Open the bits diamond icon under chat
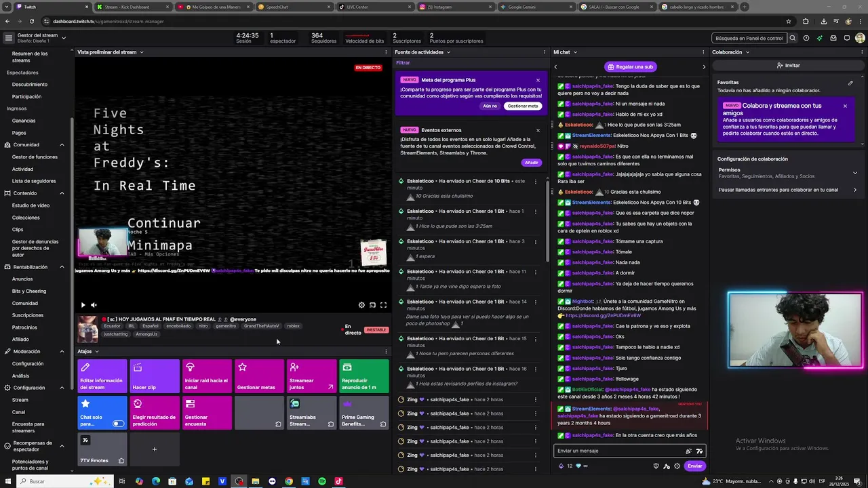The image size is (868, 488). point(577,466)
